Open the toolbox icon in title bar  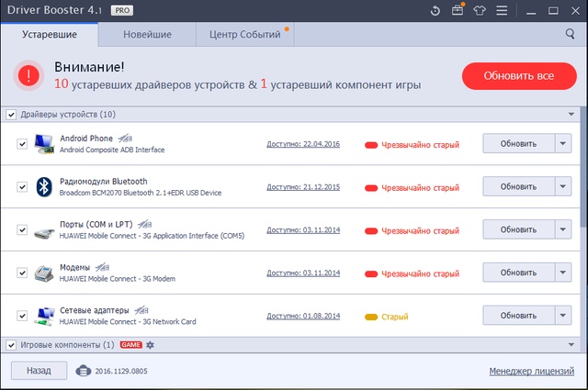pos(458,10)
